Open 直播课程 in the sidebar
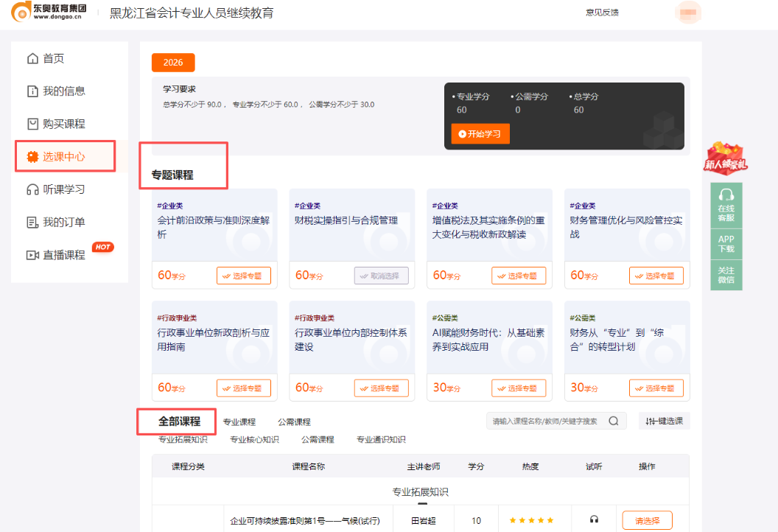 click(55, 255)
